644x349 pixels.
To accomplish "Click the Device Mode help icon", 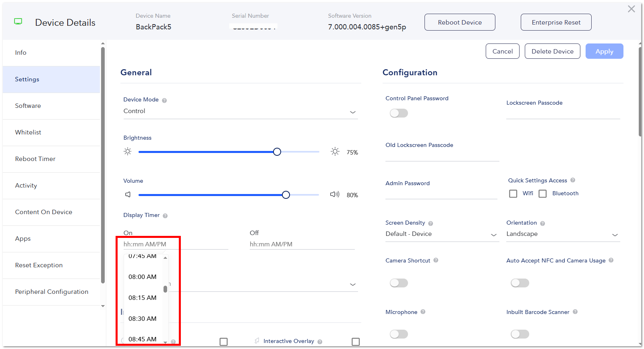I will tap(164, 100).
